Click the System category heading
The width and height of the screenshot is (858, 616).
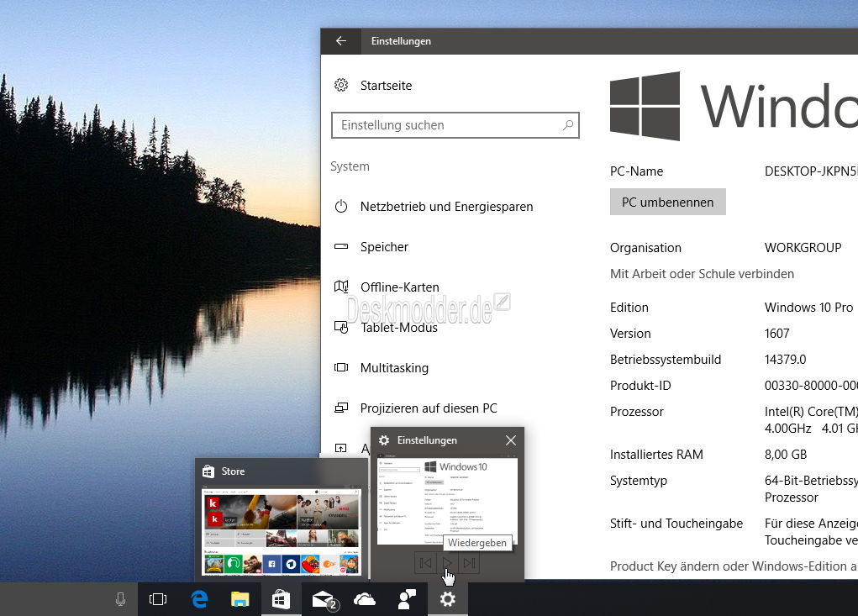point(350,166)
